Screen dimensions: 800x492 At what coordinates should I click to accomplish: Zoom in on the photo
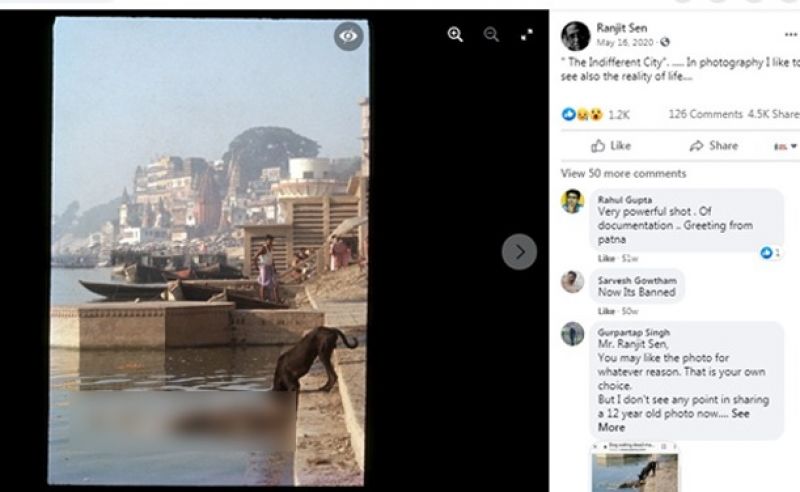point(456,35)
